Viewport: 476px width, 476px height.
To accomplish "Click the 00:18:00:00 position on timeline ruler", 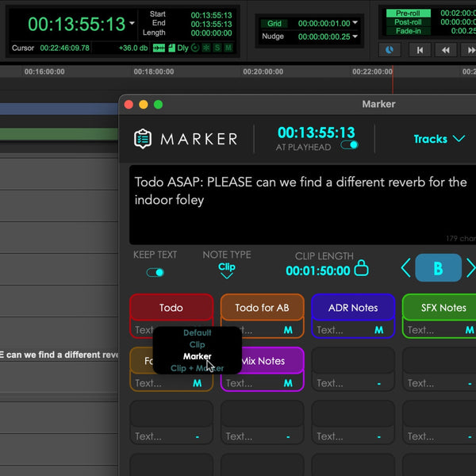I will coord(154,71).
